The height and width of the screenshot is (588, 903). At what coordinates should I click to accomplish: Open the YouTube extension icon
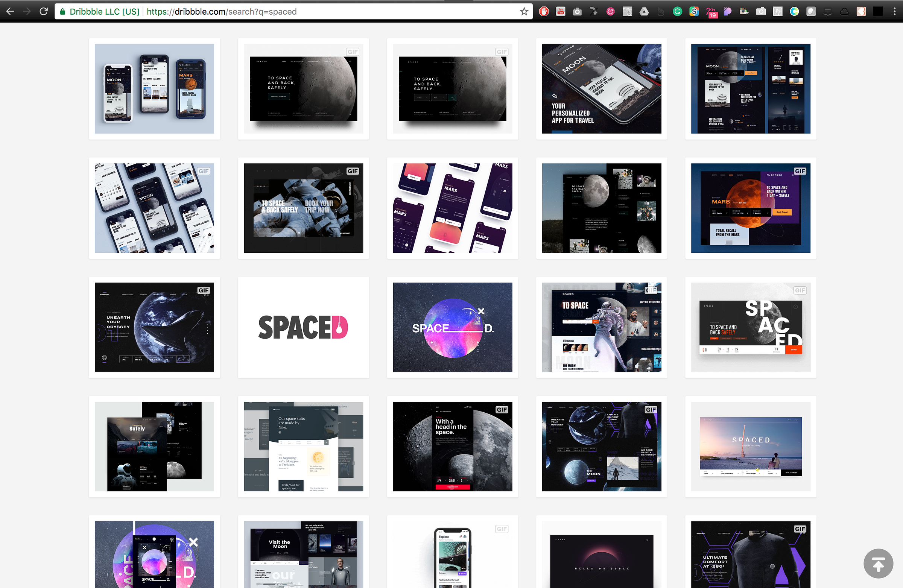point(560,11)
